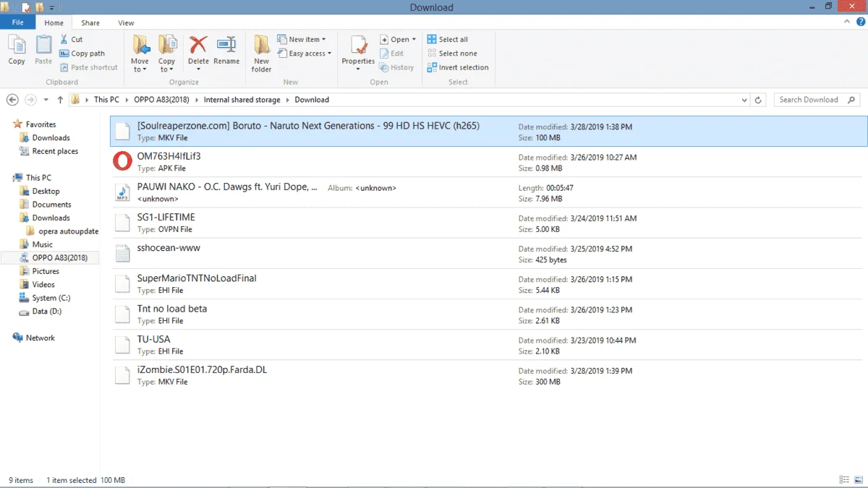The width and height of the screenshot is (868, 488).
Task: Switch to large icons view
Action: pos(858,480)
